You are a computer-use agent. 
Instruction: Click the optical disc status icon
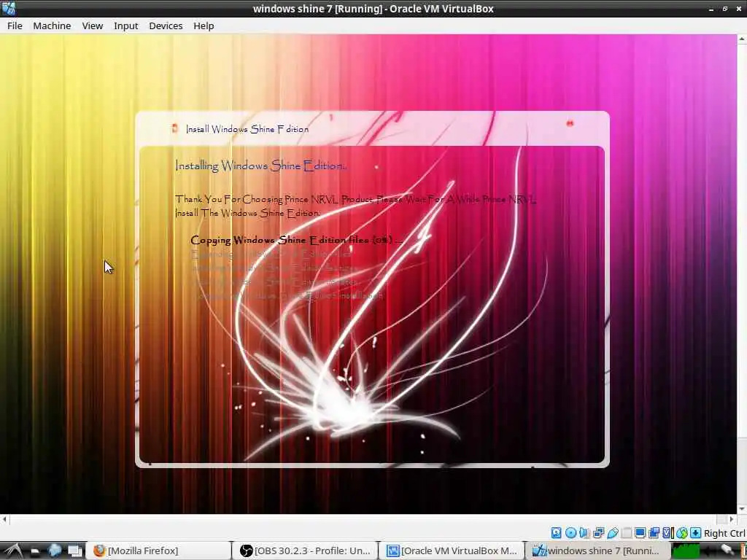click(x=570, y=533)
